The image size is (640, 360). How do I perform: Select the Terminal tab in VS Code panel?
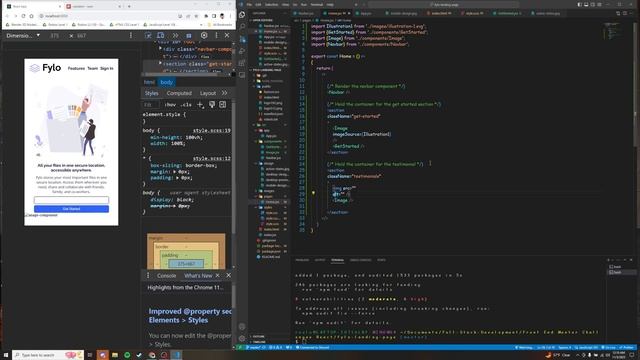(337, 260)
